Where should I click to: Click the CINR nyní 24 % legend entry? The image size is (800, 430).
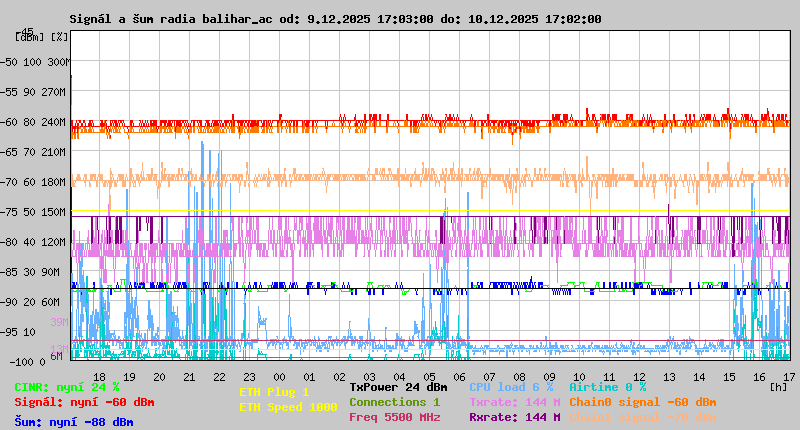(66, 386)
